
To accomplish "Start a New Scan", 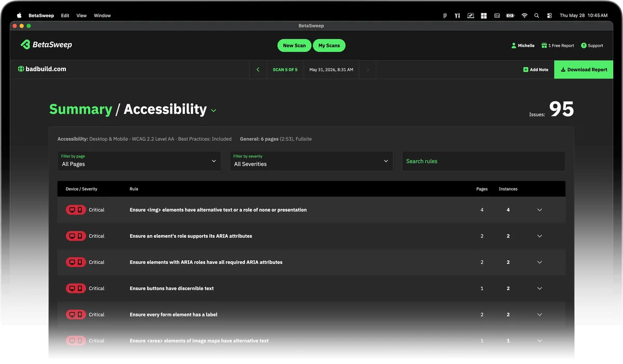I will coord(294,46).
